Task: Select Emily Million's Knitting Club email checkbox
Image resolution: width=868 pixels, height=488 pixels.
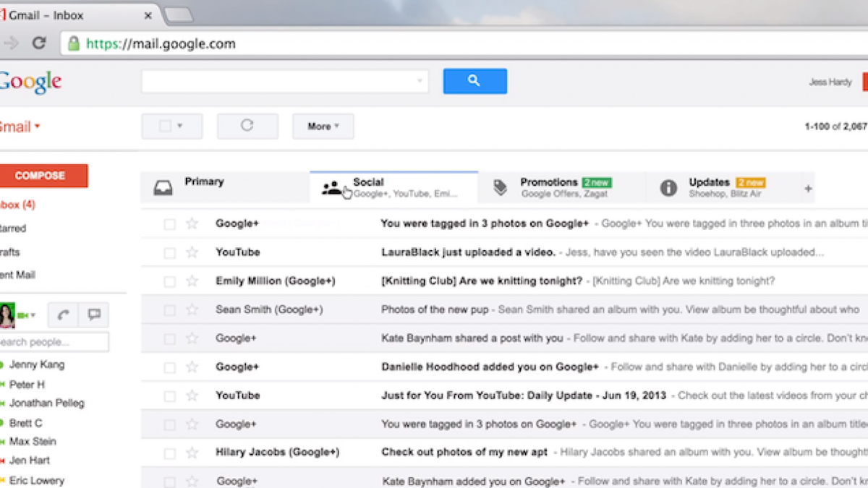Action: pyautogui.click(x=171, y=281)
